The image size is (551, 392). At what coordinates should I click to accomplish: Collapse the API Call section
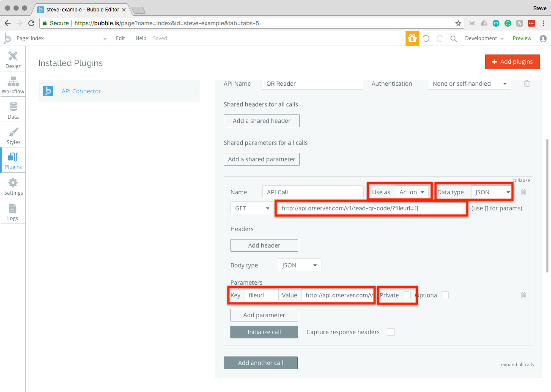(521, 180)
